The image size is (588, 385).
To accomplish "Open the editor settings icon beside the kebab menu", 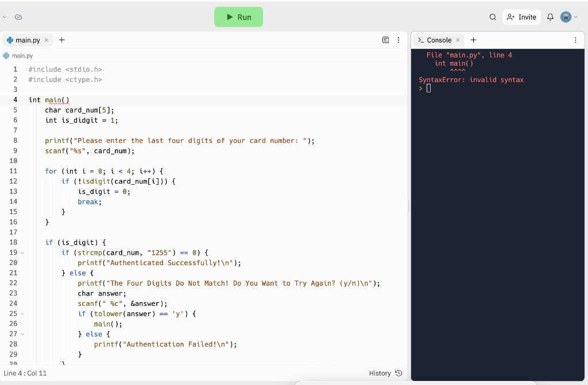I will 385,40.
